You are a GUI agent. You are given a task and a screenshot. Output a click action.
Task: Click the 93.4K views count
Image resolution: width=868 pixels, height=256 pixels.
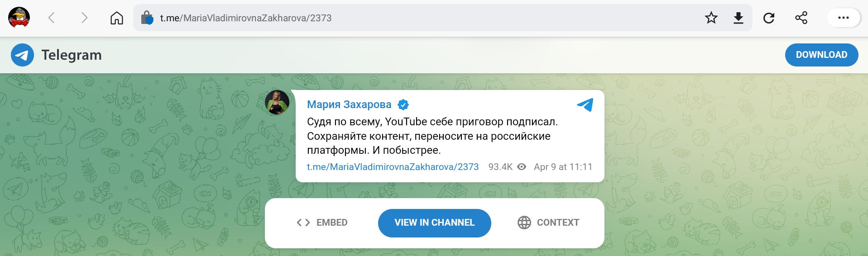coord(500,167)
